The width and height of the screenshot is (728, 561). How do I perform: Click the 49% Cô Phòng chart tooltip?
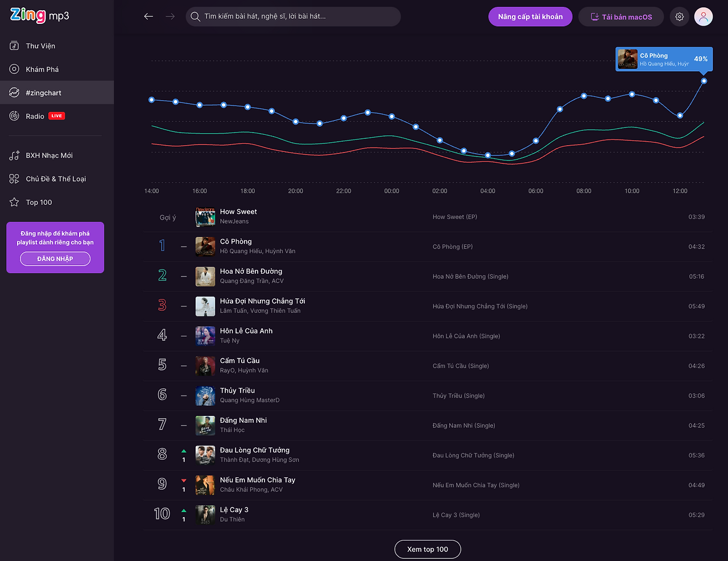(x=664, y=59)
